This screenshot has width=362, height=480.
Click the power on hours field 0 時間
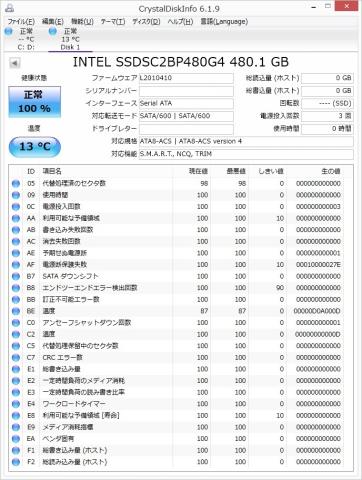(x=327, y=129)
